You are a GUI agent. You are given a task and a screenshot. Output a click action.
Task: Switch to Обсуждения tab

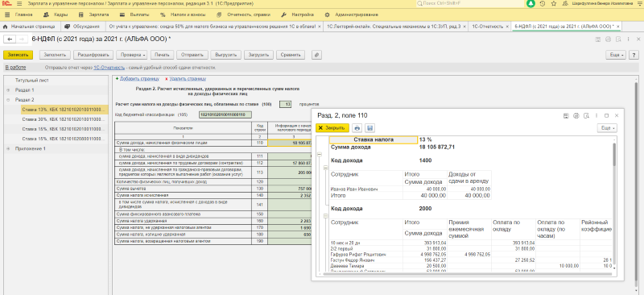(x=83, y=27)
